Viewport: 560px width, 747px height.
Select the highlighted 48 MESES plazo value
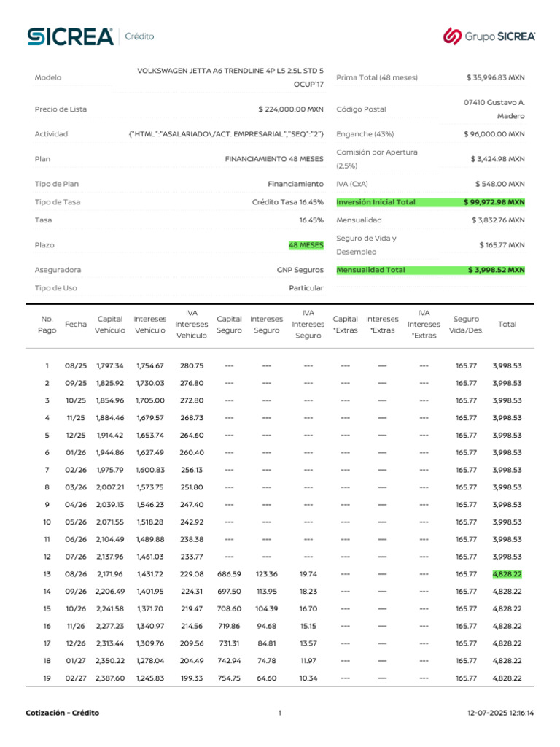306,245
